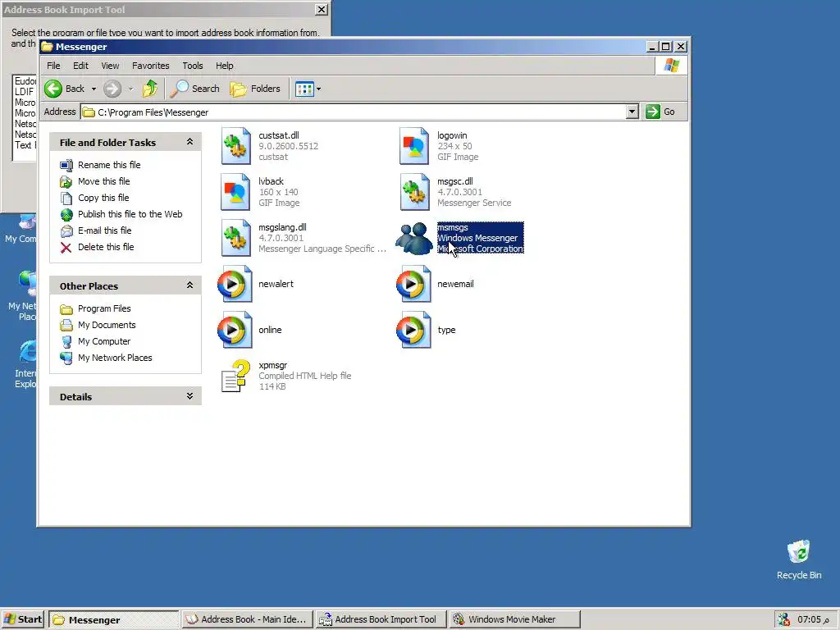Click Publish this file to the Web
This screenshot has height=630, width=840.
pos(130,214)
